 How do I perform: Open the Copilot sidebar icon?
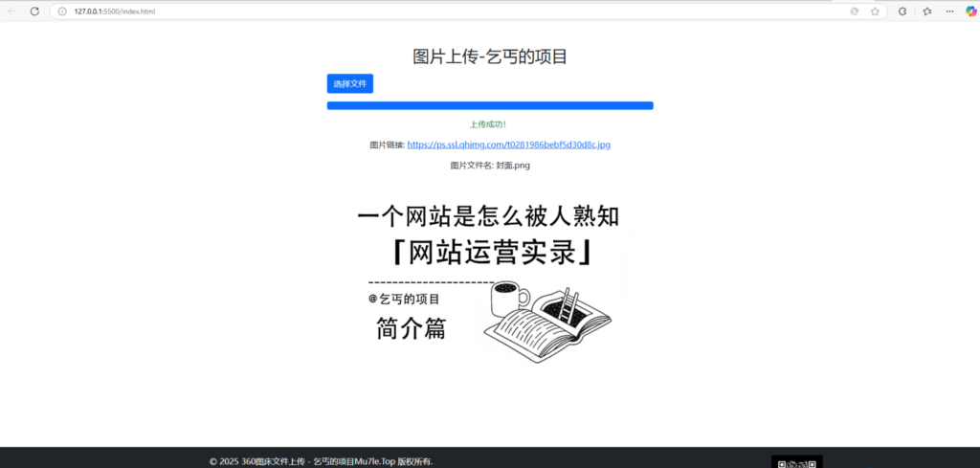970,11
